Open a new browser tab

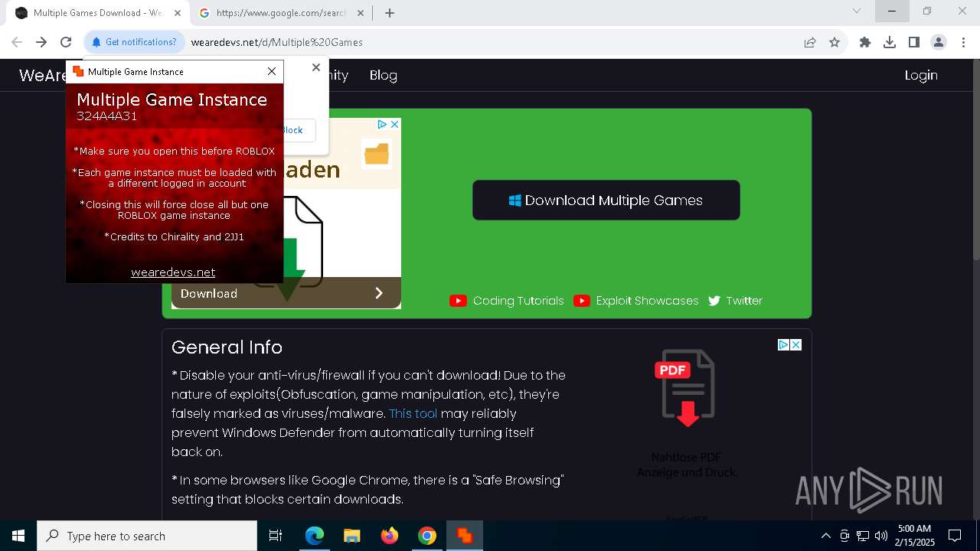pos(390,13)
